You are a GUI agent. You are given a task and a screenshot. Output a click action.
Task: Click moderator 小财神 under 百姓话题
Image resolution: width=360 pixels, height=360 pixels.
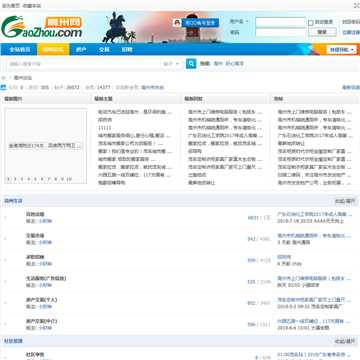[45, 221]
